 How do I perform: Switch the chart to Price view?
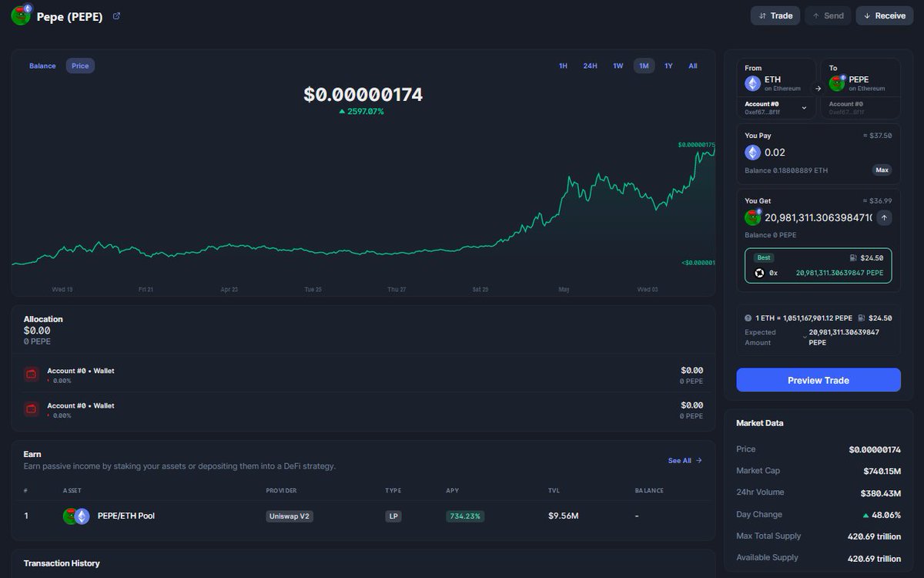pyautogui.click(x=80, y=66)
